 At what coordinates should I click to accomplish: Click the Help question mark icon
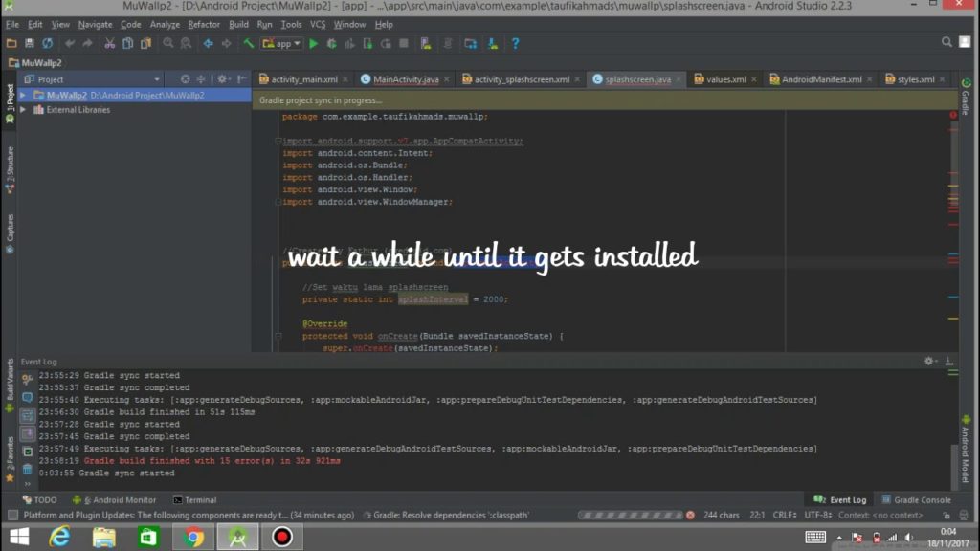pyautogui.click(x=515, y=43)
